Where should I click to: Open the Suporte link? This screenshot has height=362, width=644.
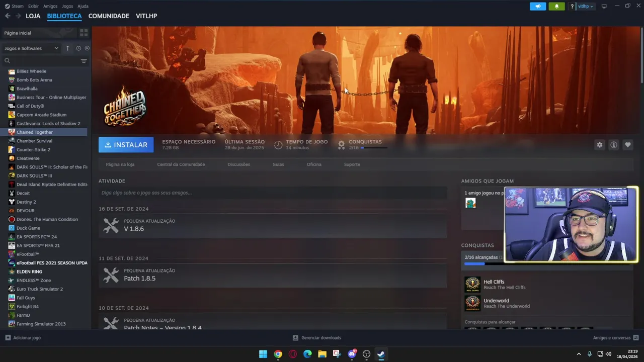click(352, 164)
